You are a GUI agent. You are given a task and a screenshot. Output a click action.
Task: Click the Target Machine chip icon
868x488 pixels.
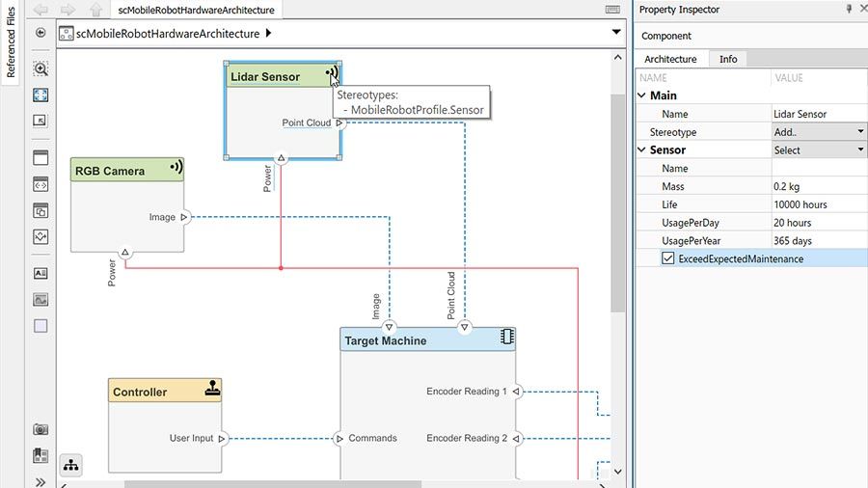tap(506, 337)
